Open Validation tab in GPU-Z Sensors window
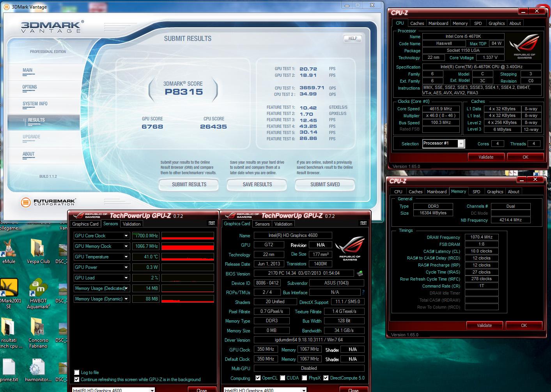551x392 pixels. click(x=131, y=224)
